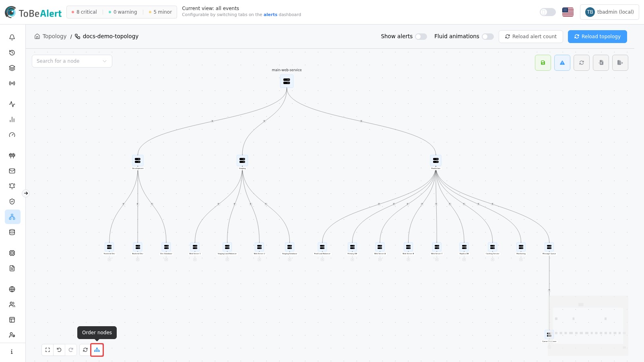Click the undo arrow icon
Image resolution: width=644 pixels, height=362 pixels.
click(x=59, y=350)
